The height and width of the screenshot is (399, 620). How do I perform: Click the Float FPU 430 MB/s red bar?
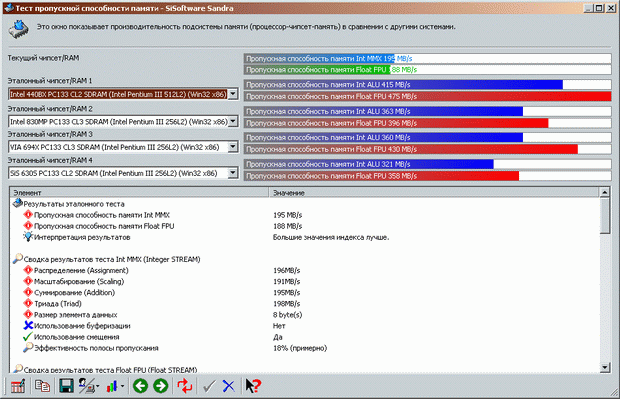[x=411, y=149]
